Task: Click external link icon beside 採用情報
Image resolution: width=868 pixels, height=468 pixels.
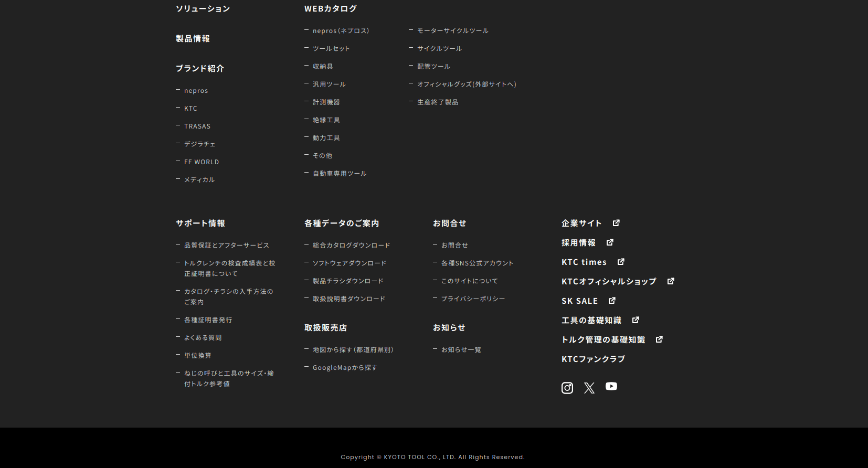Action: [x=610, y=242]
